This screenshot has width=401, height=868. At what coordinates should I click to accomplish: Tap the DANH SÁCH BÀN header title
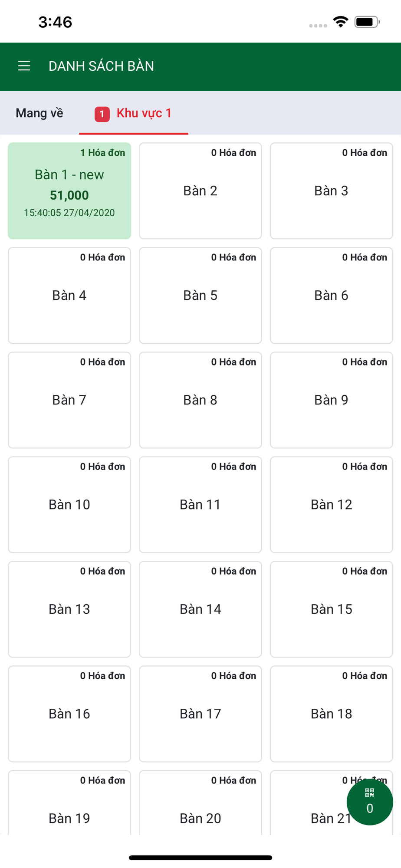click(101, 66)
